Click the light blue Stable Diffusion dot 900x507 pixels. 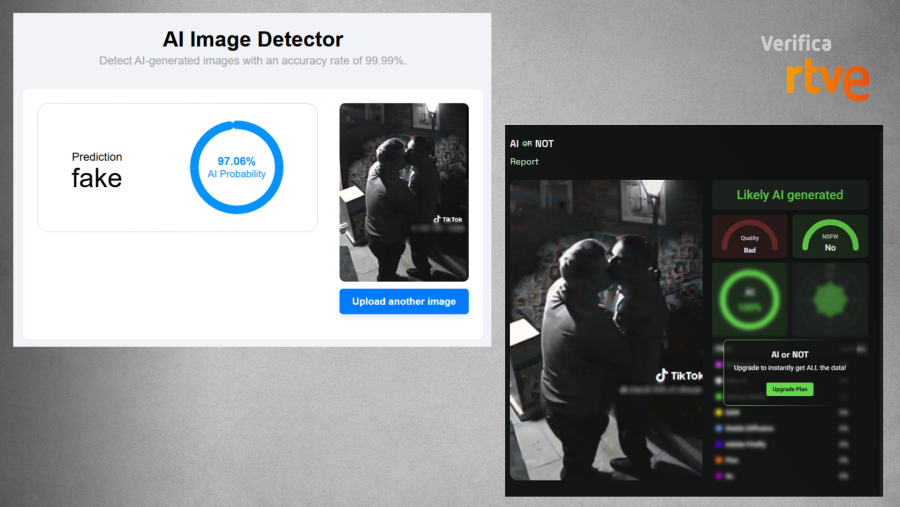point(719,428)
